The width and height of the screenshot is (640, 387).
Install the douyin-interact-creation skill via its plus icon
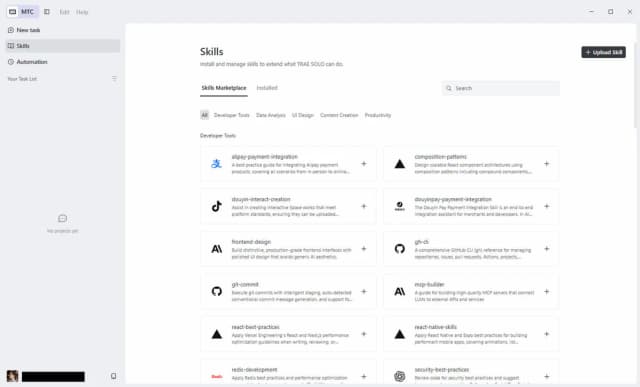[364, 206]
